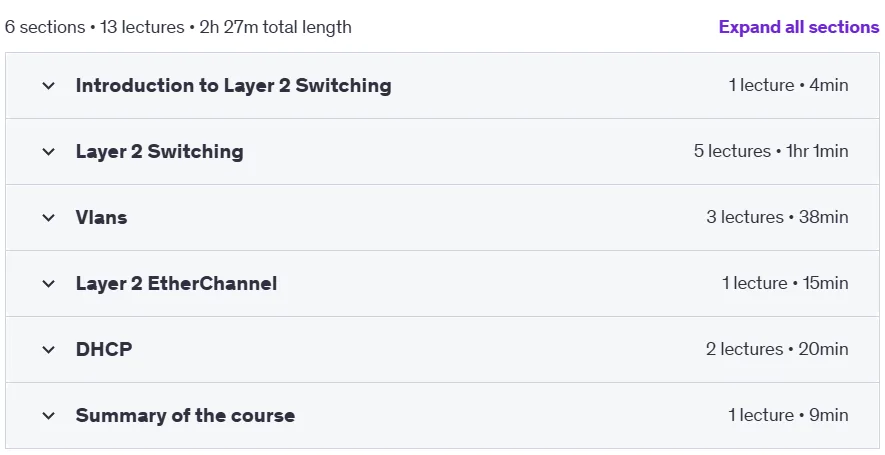Toggle the Vlans section chevron
885x455 pixels.
click(49, 218)
